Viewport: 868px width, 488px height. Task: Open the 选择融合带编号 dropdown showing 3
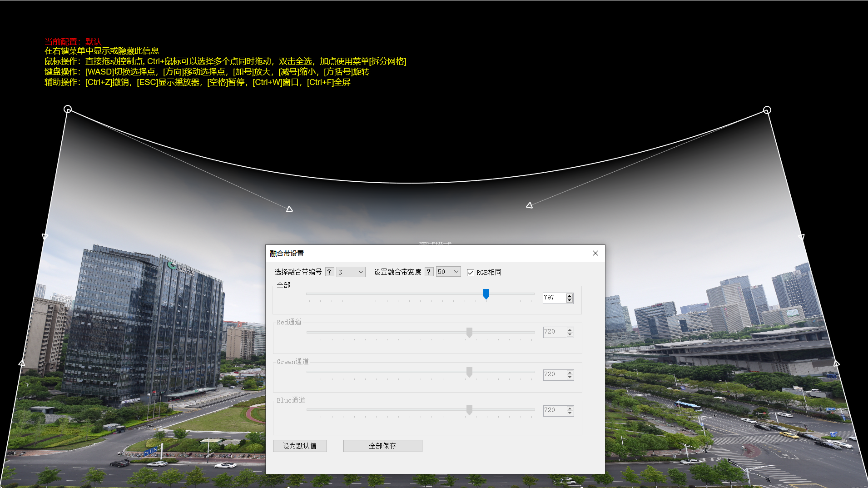351,272
